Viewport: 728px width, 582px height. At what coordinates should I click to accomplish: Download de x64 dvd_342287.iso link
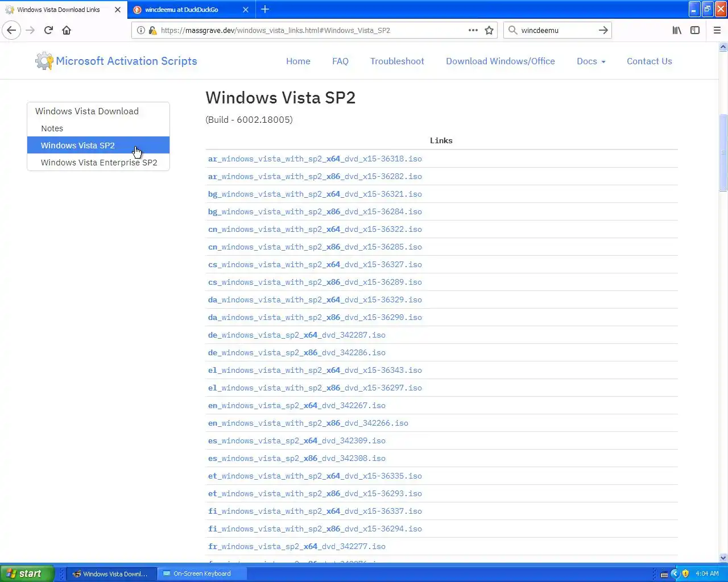point(297,335)
